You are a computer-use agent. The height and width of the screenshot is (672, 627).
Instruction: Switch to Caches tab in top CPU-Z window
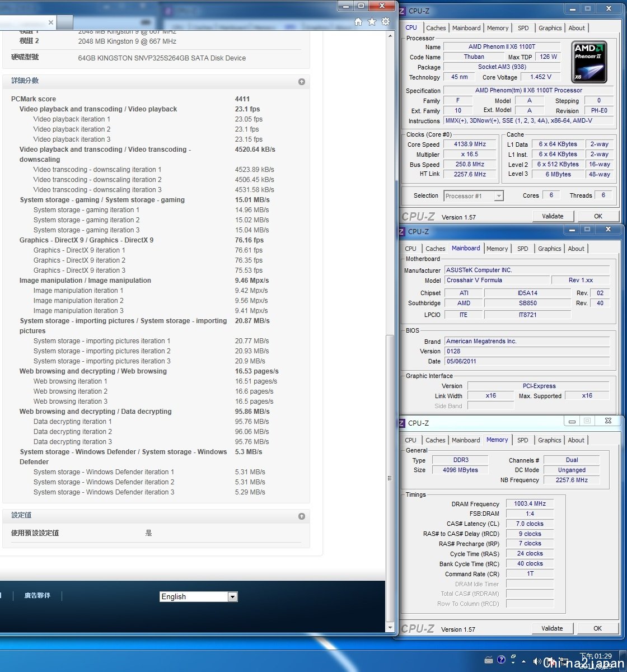pyautogui.click(x=436, y=28)
